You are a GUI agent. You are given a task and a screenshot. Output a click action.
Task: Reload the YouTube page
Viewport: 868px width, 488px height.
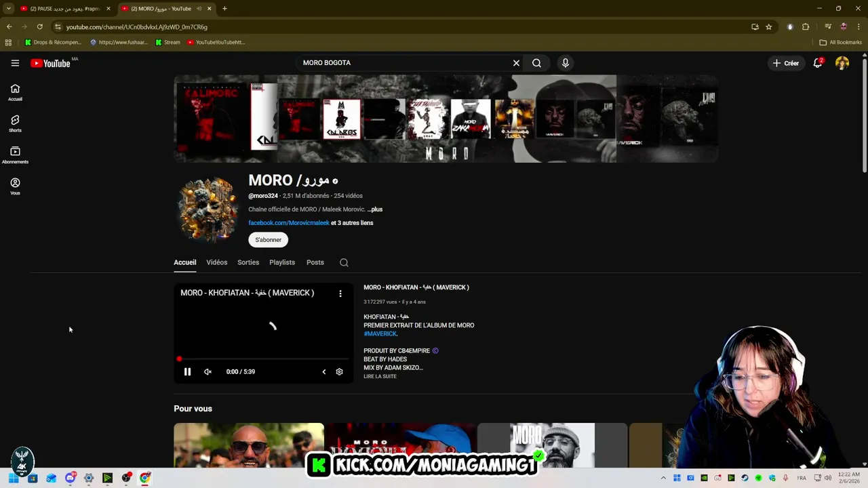40,26
